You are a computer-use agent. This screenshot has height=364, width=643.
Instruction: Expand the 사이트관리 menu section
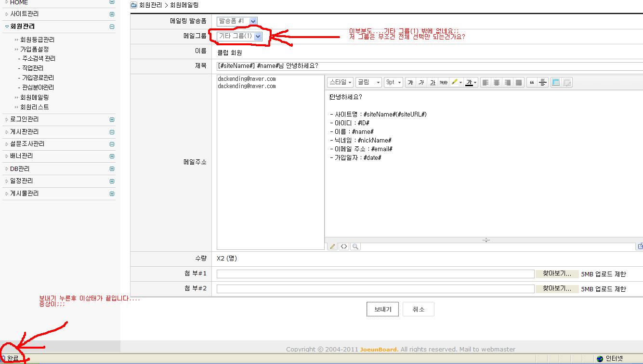coord(112,14)
